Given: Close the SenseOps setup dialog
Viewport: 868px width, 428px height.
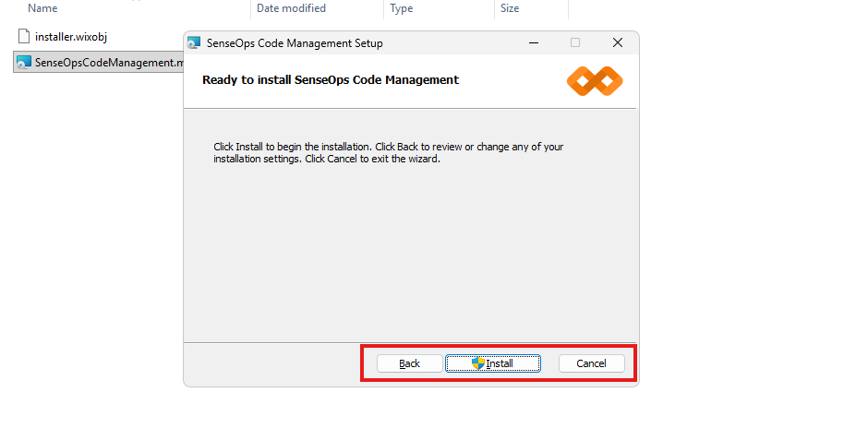Looking at the screenshot, I should 617,43.
